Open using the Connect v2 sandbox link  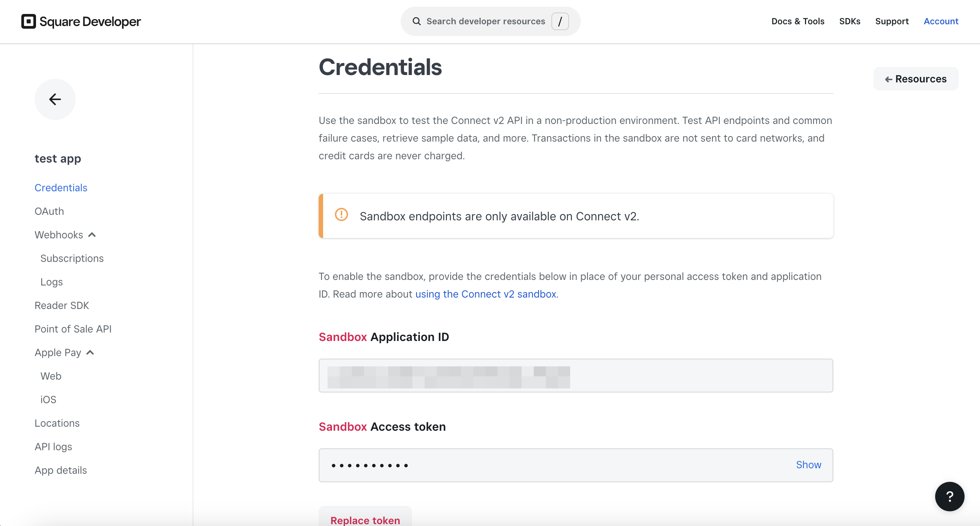486,294
